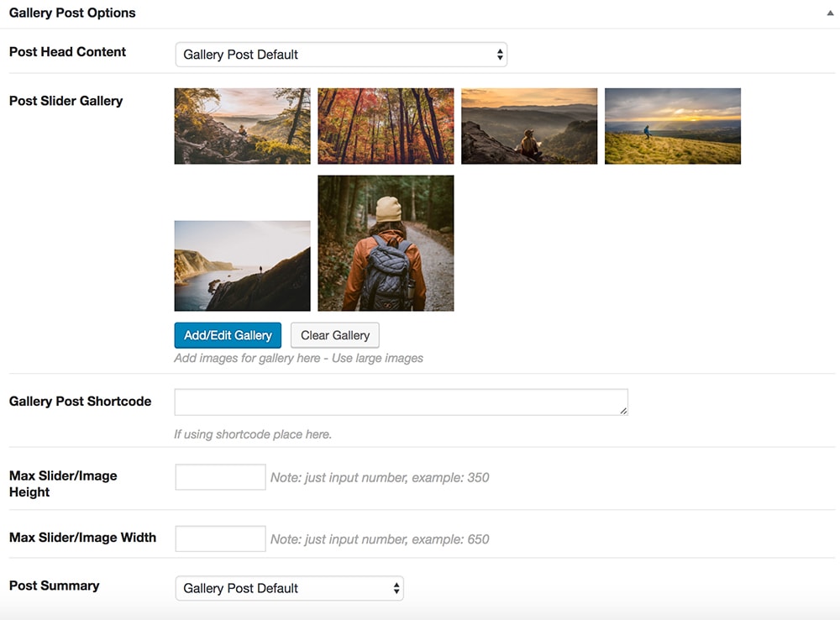Click the Max Slider/Image Height input
Viewport: 840px width, 620px height.
(x=220, y=477)
